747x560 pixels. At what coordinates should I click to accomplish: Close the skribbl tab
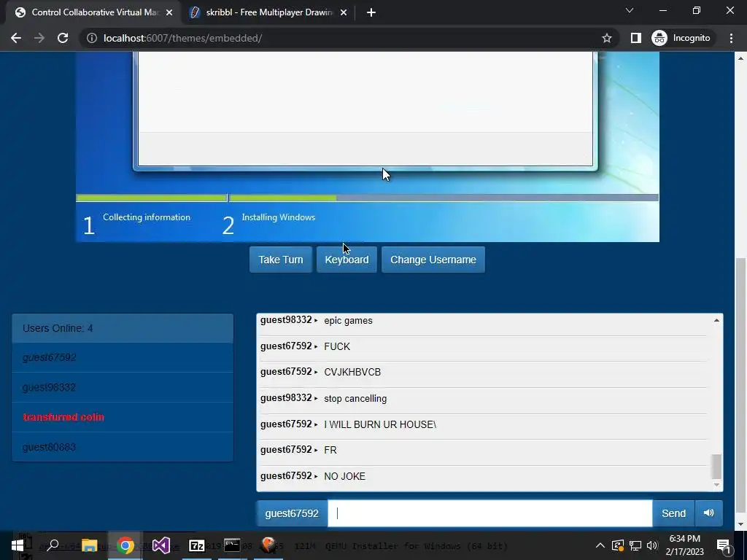coord(344,13)
